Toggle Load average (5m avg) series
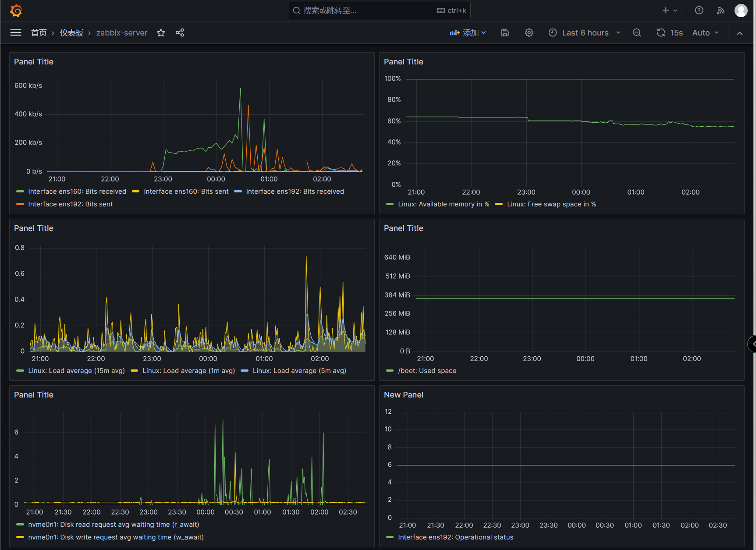 click(299, 371)
